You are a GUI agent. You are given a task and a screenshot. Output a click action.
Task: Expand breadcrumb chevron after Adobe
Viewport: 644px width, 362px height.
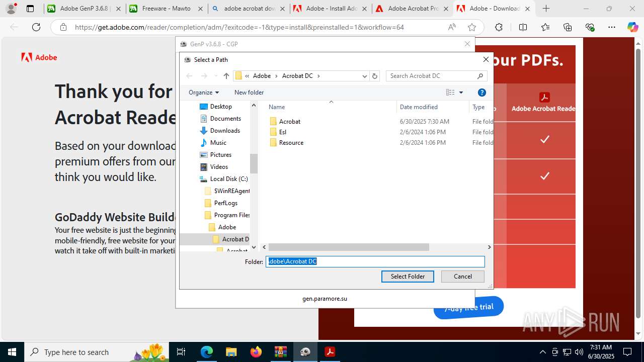(x=276, y=76)
